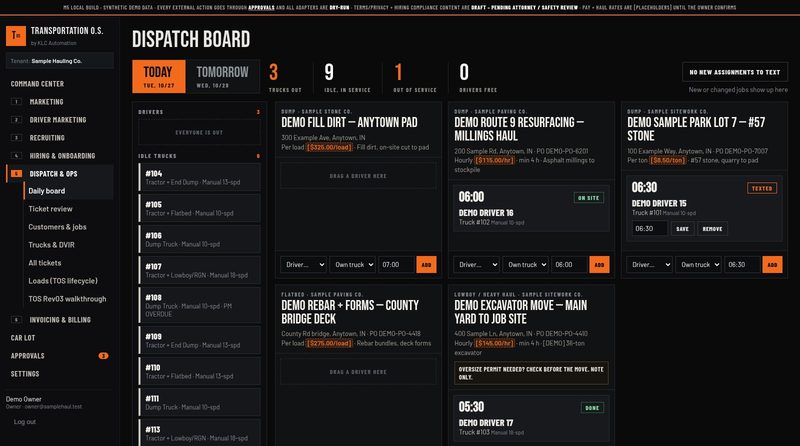Click the $115.00/hr rate tag
Image resolution: width=800 pixels, height=446 pixels.
click(x=495, y=160)
